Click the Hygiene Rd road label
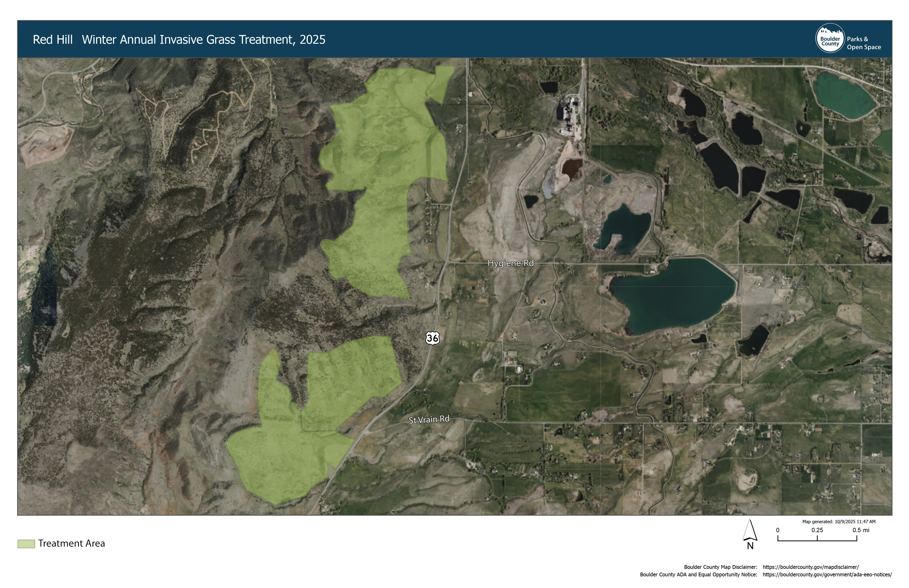909x588 pixels. (510, 263)
